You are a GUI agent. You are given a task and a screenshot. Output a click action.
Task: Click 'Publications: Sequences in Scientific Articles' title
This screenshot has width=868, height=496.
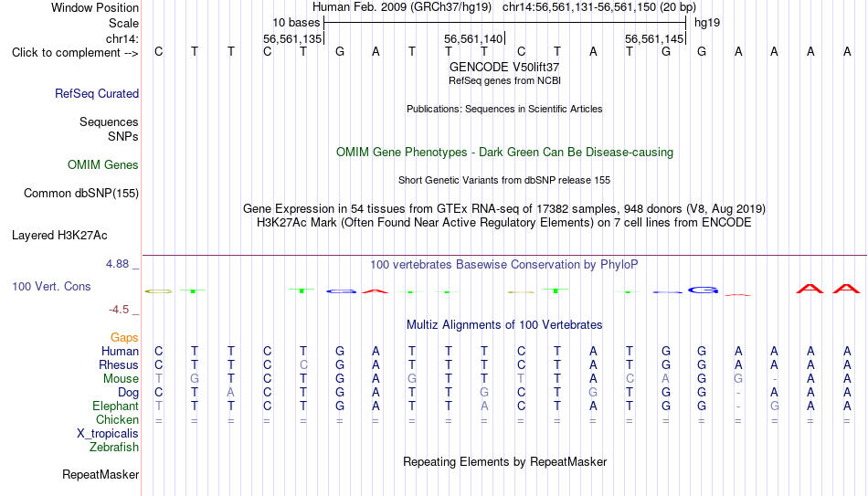pyautogui.click(x=504, y=109)
